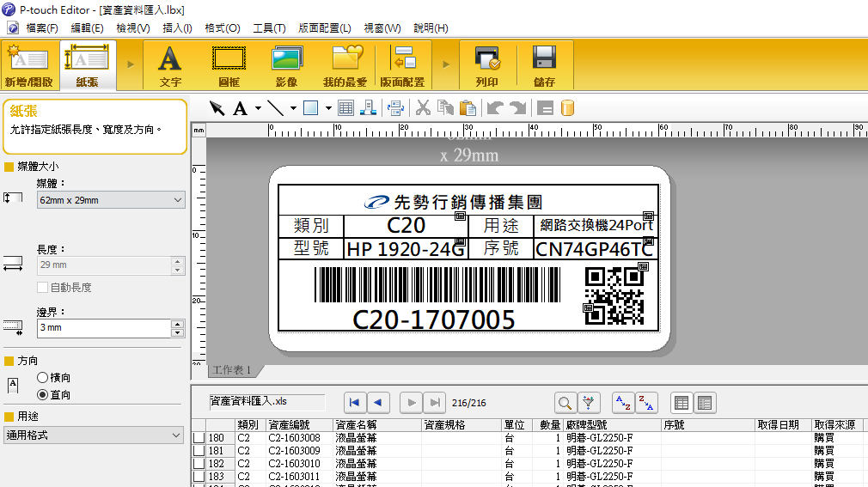Insert text with the 文字 tool
This screenshot has height=487, width=868.
coord(170,65)
